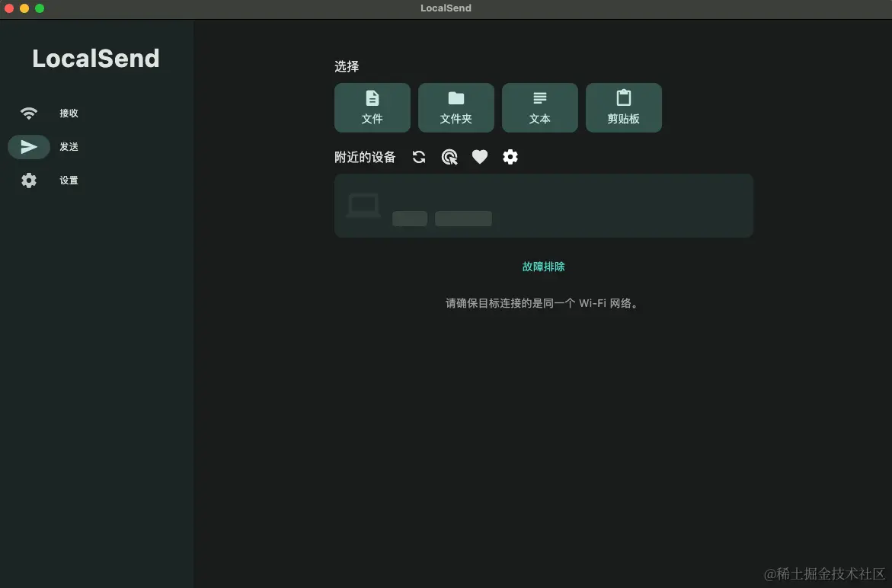Click the LocalSend logo title in sidebar
Viewport: 892px width, 588px height.
(95, 59)
